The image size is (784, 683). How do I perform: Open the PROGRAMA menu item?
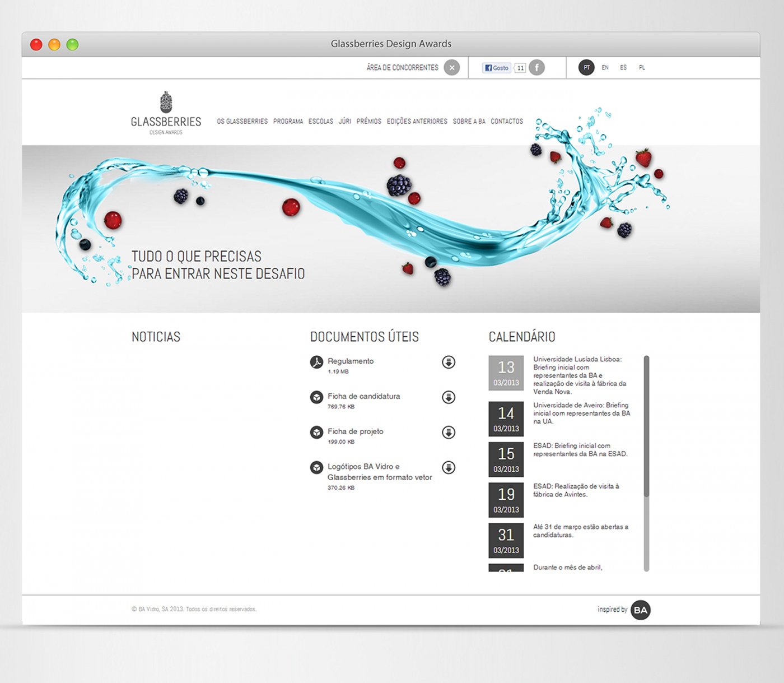[288, 121]
